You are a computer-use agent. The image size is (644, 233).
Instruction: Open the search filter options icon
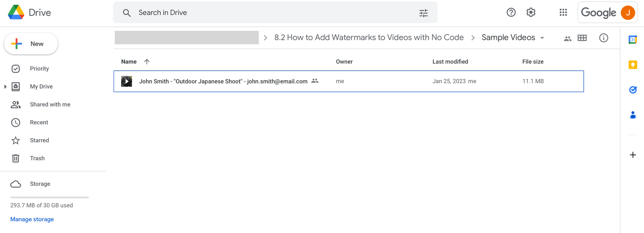[x=423, y=13]
